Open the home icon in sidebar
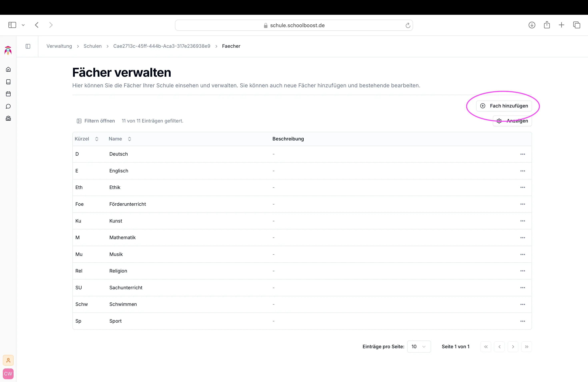This screenshot has height=382, width=588. [x=8, y=69]
